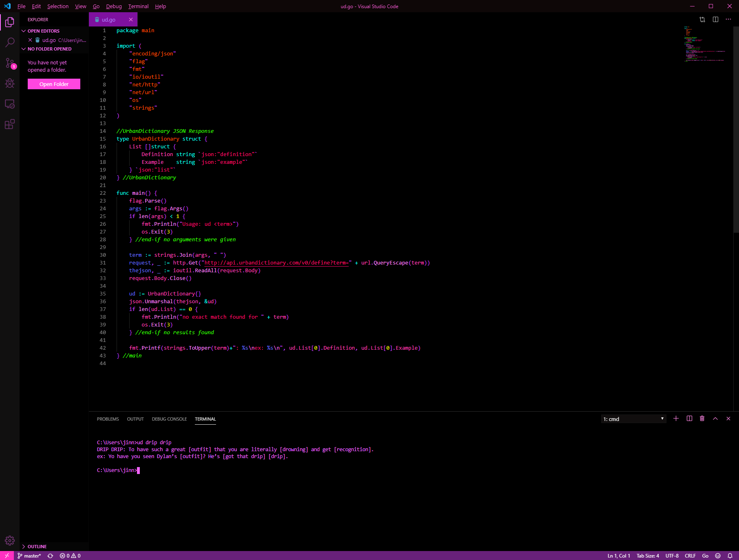This screenshot has width=739, height=560.
Task: Open the Terminal menu
Action: pos(138,6)
